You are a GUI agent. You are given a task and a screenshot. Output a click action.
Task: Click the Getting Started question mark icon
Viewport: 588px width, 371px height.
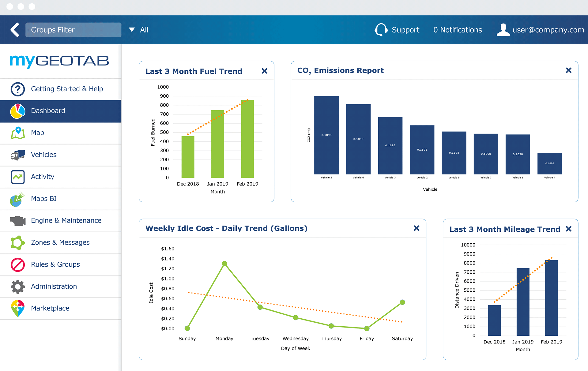17,89
